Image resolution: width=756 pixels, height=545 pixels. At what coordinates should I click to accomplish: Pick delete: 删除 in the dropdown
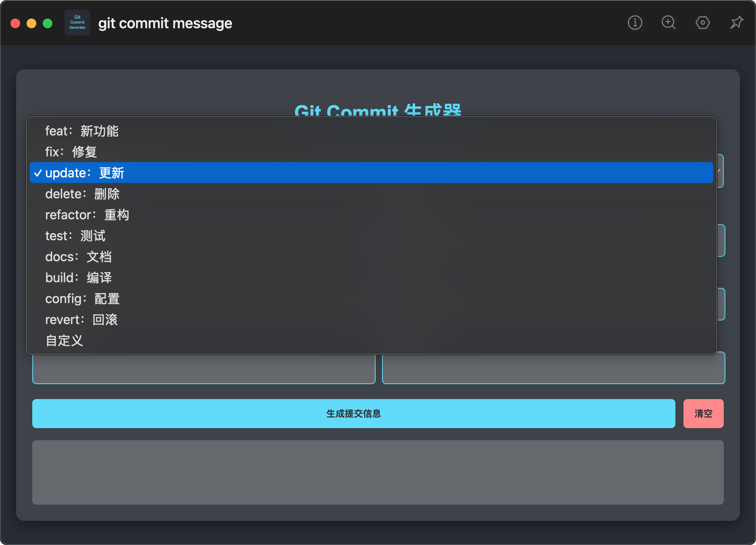(x=372, y=193)
